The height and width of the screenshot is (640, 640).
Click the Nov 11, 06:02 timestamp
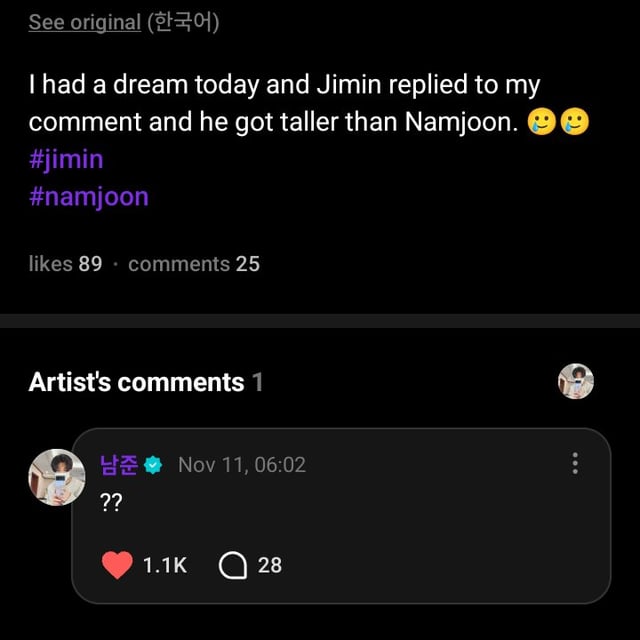pos(242,465)
